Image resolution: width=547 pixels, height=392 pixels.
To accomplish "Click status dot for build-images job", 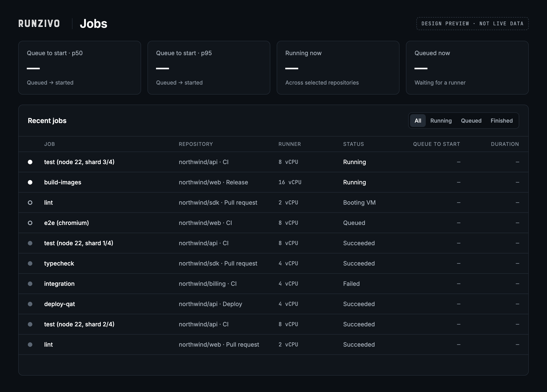I will pyautogui.click(x=30, y=182).
